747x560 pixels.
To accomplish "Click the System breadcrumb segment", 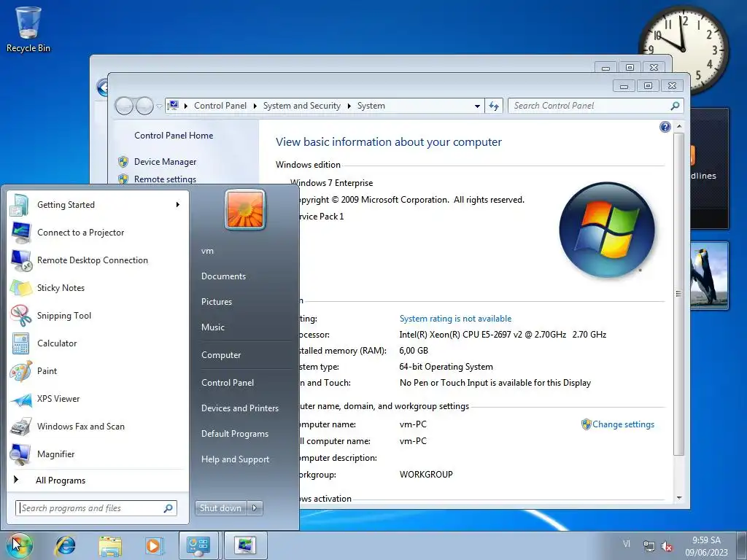I will click(371, 106).
